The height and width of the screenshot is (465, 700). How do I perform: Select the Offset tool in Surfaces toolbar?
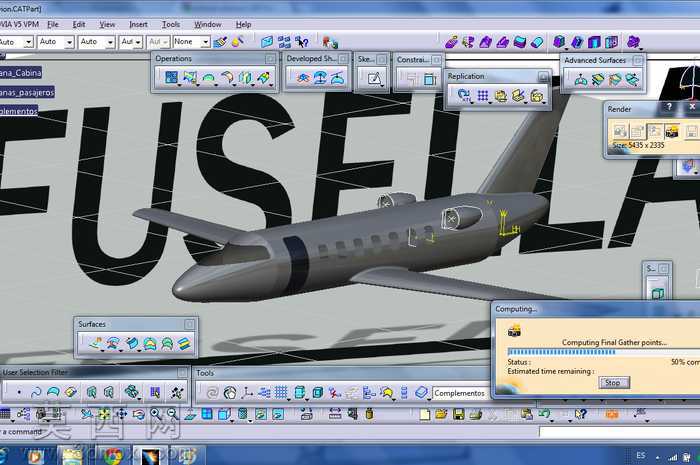pyautogui.click(x=113, y=343)
